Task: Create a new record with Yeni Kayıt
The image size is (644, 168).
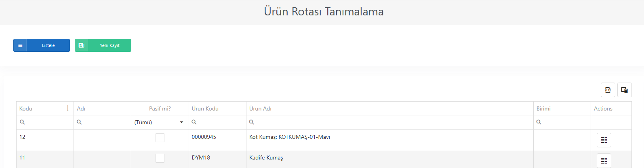Action: (103, 45)
